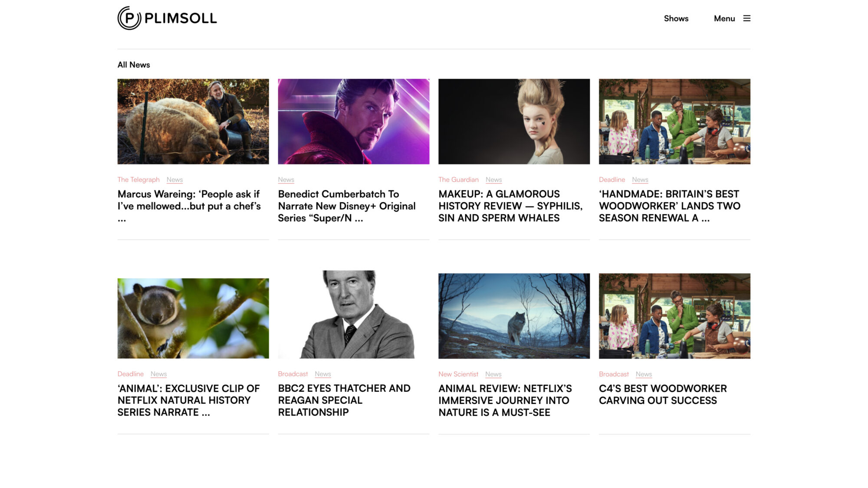The width and height of the screenshot is (868, 488).
Task: Open Benedict Cumberbatch To Narrate Disney+ headline
Action: pos(347,206)
